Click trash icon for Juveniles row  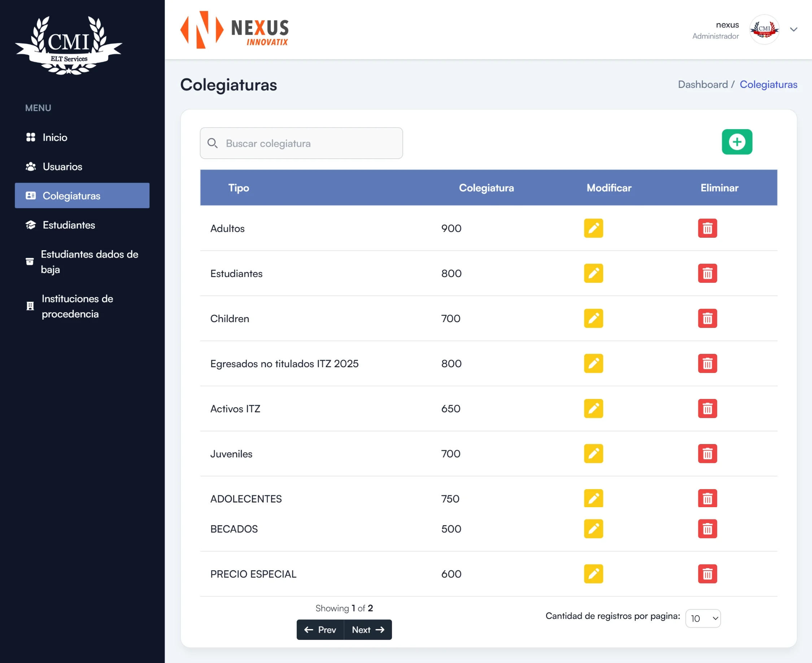[707, 454]
